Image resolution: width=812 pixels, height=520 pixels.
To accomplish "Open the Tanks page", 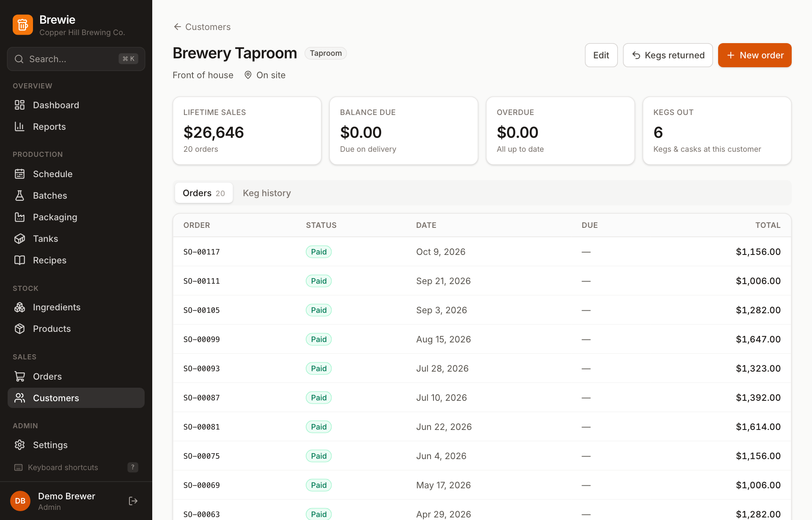I will coord(76,238).
